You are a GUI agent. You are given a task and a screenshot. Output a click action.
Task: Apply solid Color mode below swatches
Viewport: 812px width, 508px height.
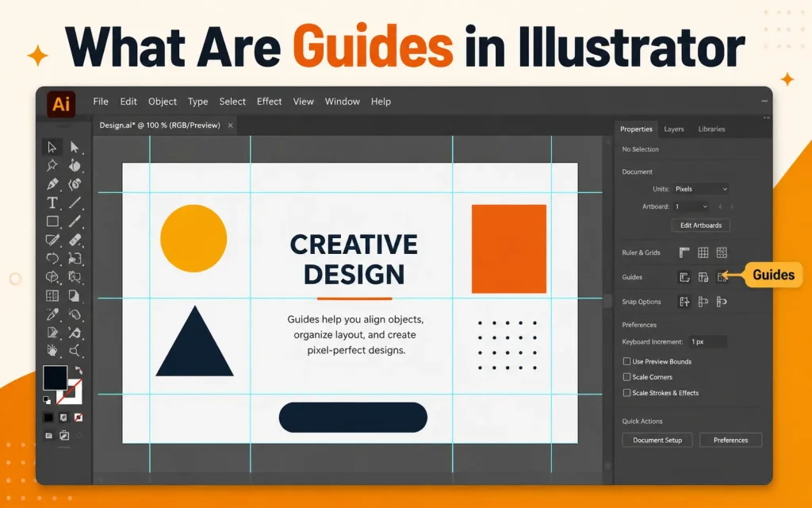(48, 418)
